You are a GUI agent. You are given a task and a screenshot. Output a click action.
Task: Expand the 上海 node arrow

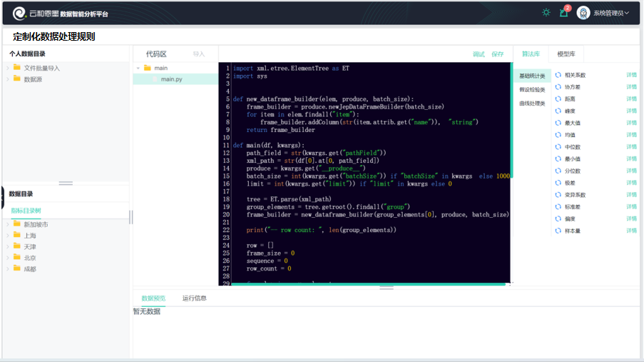click(x=8, y=236)
